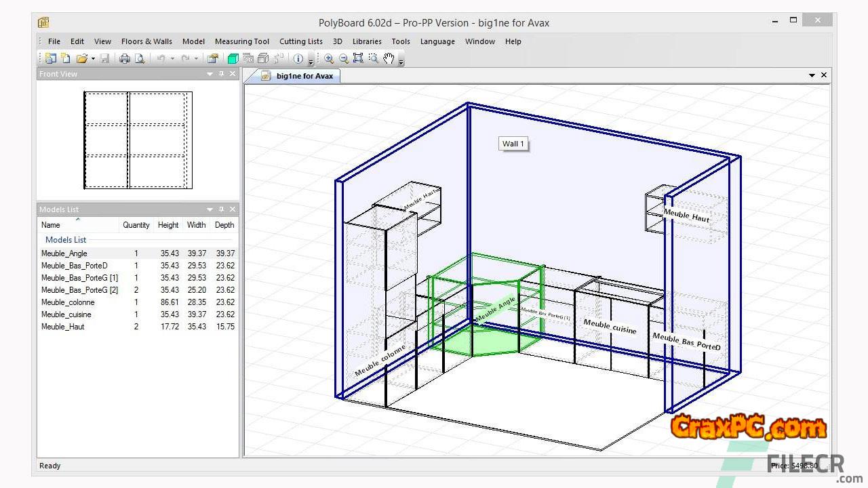
Task: Click the Zoom to Fit icon
Action: [x=358, y=59]
